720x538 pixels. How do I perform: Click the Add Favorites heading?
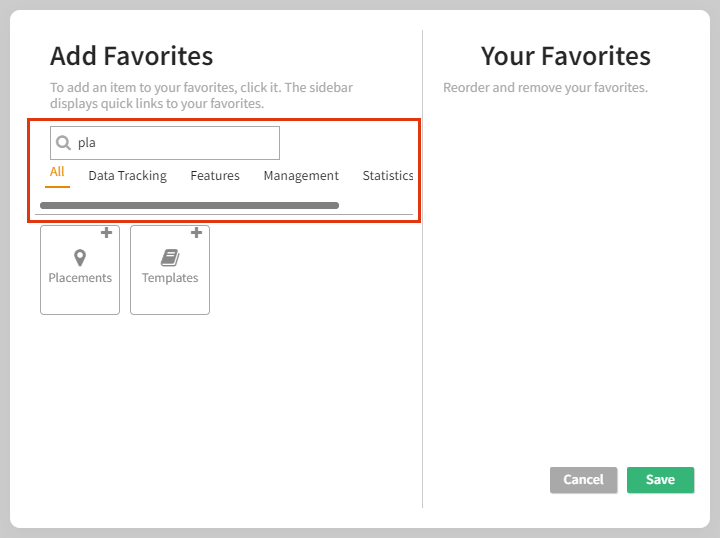[x=131, y=56]
